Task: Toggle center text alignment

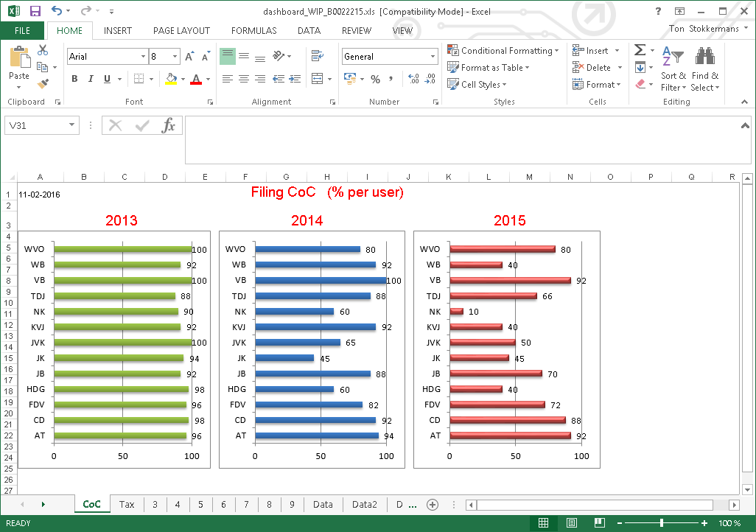Action: tap(244, 79)
